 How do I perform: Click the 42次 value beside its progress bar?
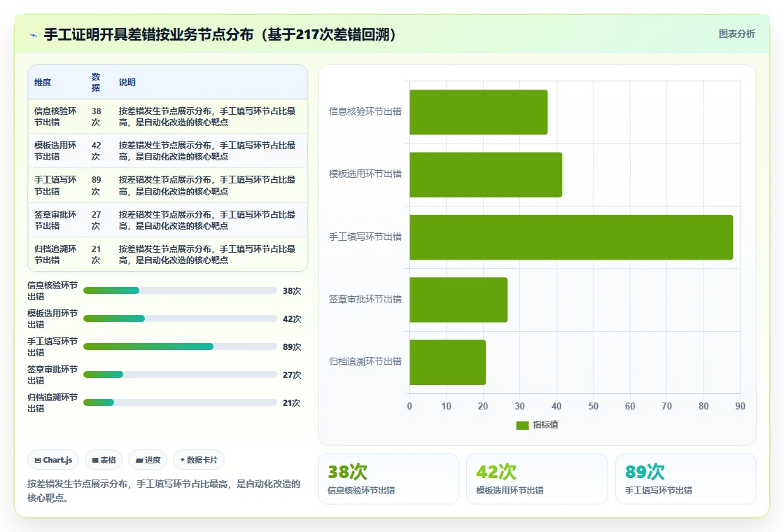pos(292,319)
